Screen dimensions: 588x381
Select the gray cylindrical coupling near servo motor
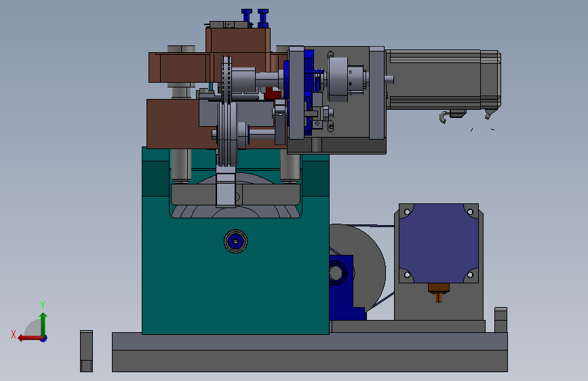338,79
